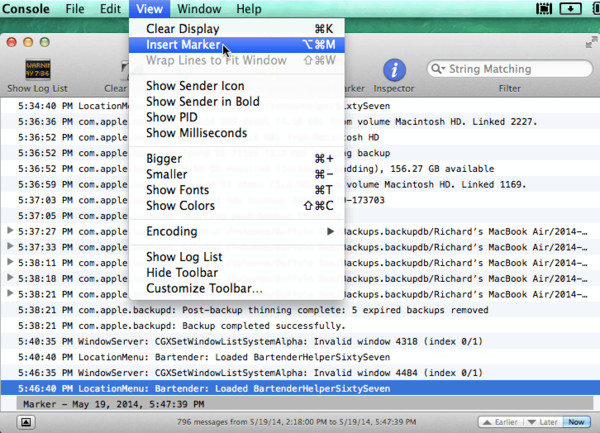Click the fullscreen arrows icon in the window corner

(x=591, y=42)
